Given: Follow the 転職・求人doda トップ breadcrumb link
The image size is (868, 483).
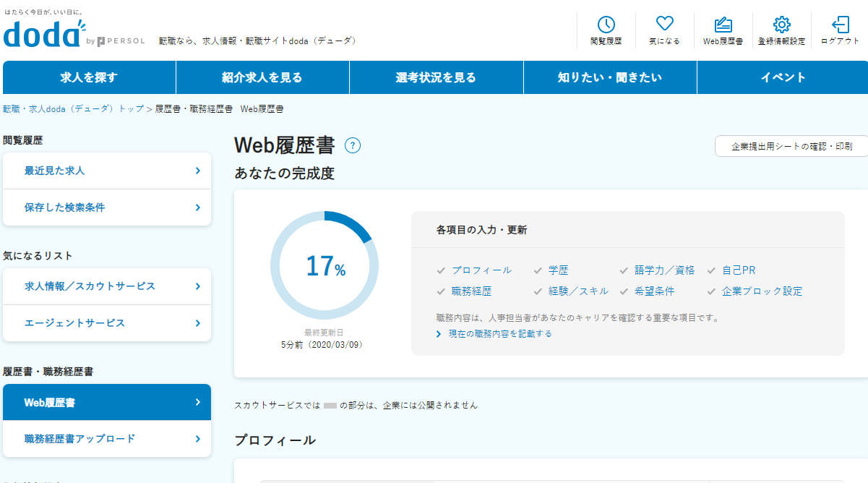Looking at the screenshot, I should point(73,109).
